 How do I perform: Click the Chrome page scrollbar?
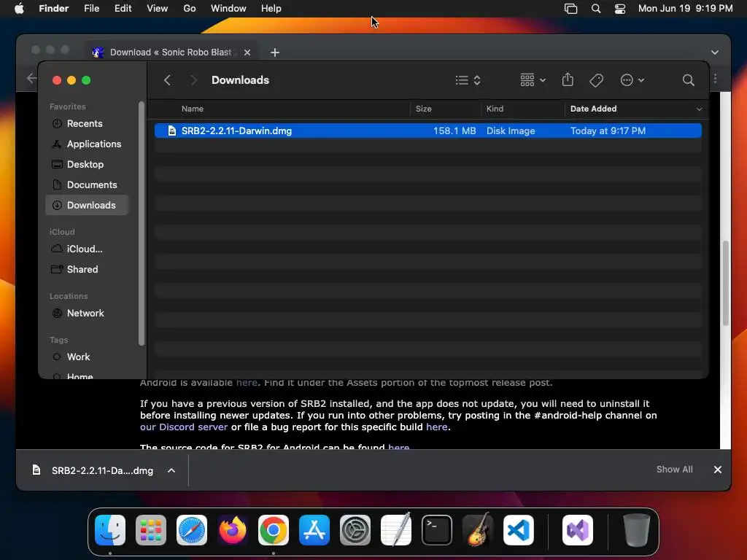726,284
